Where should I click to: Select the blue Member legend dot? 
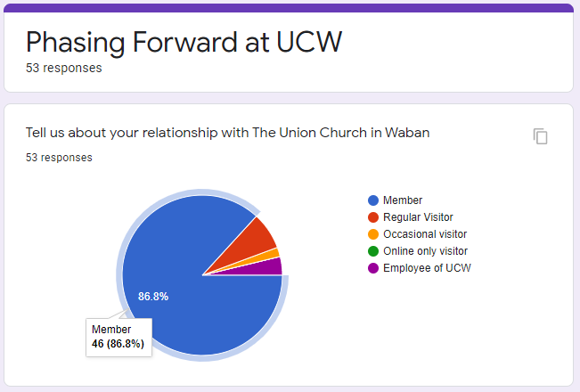click(373, 200)
